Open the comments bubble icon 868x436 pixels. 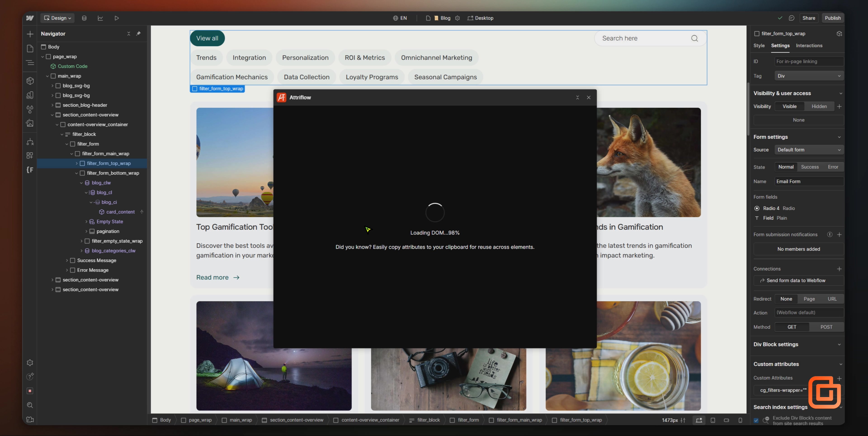click(792, 18)
